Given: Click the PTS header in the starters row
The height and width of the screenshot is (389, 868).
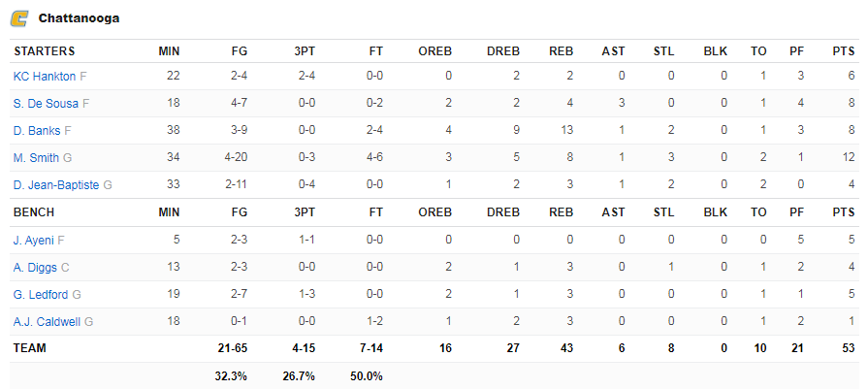Looking at the screenshot, I should [844, 51].
